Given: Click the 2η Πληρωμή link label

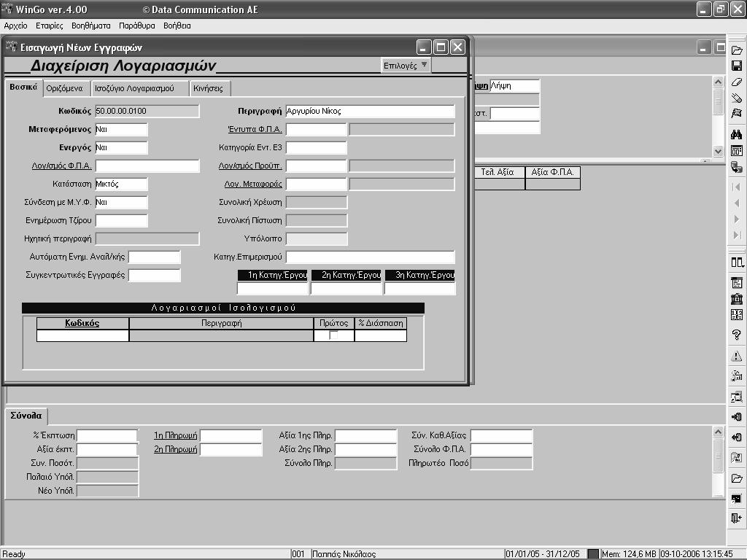Looking at the screenshot, I should point(175,449).
